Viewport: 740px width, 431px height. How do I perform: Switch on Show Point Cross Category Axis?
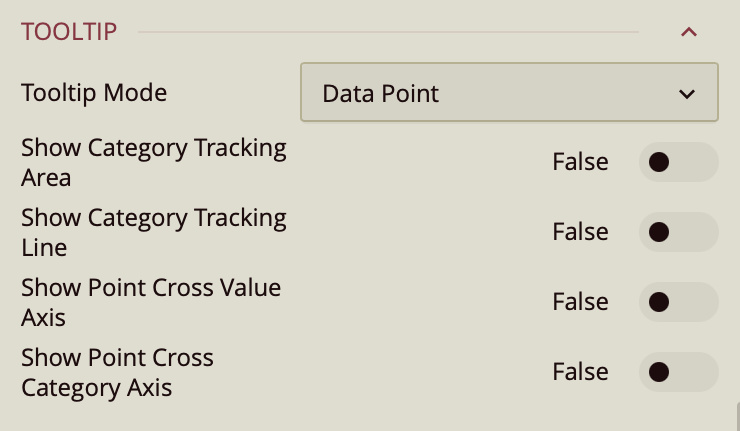click(678, 372)
